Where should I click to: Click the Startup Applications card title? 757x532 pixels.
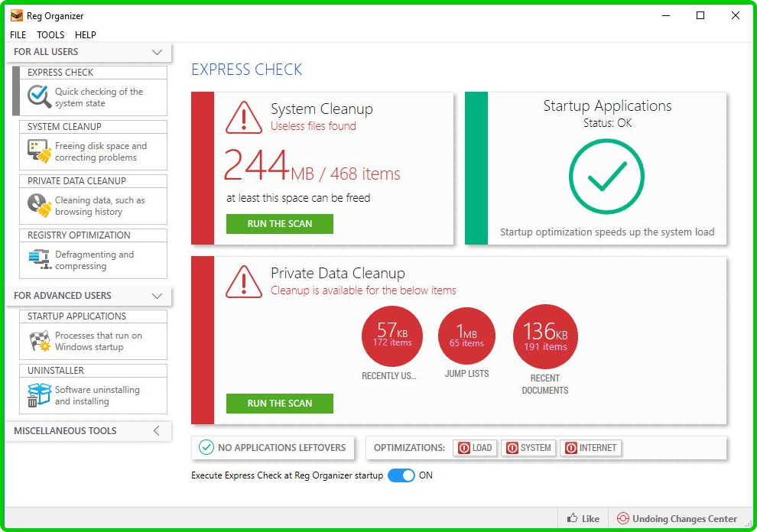coord(607,105)
